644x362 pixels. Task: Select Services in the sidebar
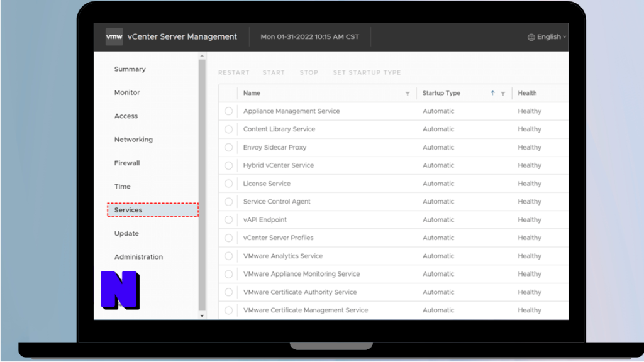pos(153,210)
